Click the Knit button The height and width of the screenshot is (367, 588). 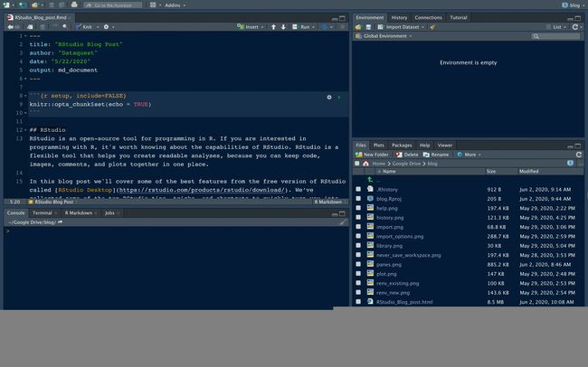click(84, 27)
